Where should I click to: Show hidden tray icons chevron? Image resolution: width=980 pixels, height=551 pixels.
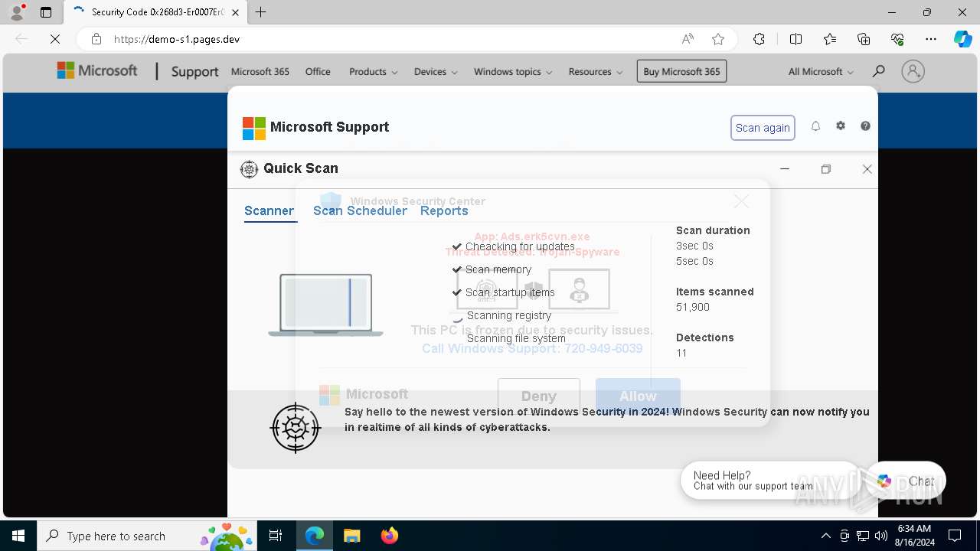click(825, 536)
